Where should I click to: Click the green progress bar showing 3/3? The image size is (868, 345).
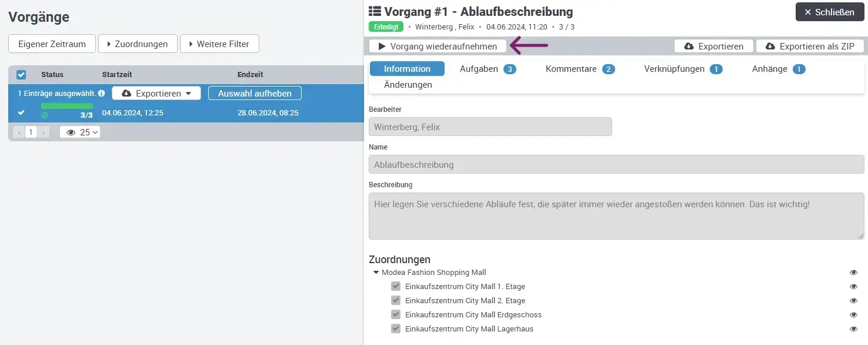pyautogui.click(x=66, y=107)
